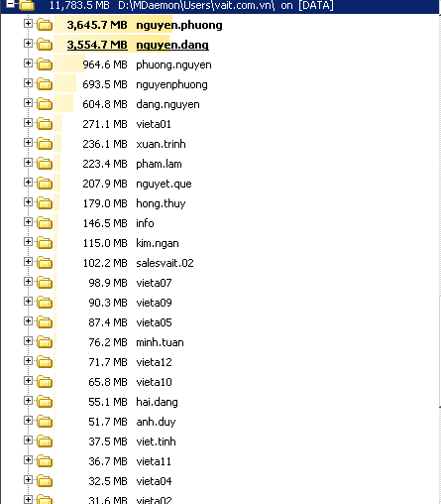Click the hong.thuy folder icon
Image resolution: width=441 pixels, height=504 pixels.
pos(45,203)
